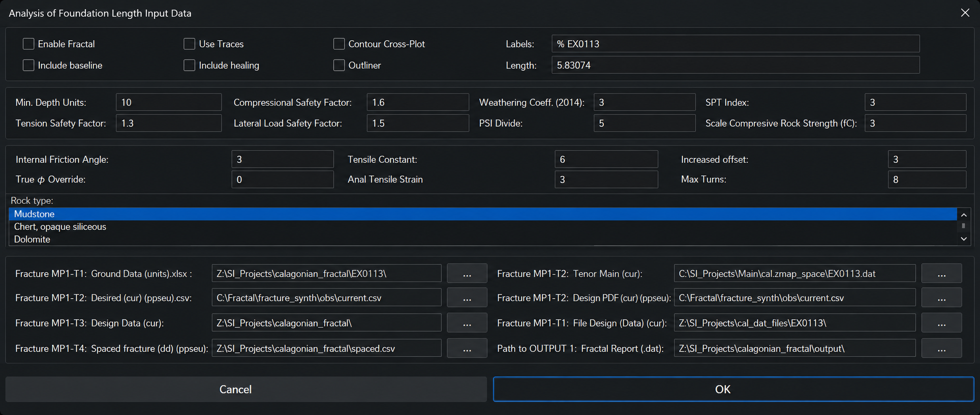980x415 pixels.
Task: Browse for MP1-T2 Desired (cur) csv path
Action: click(x=467, y=298)
